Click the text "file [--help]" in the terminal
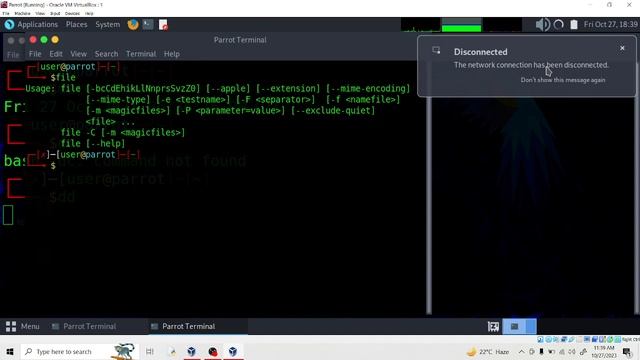640x360 pixels. [93, 144]
